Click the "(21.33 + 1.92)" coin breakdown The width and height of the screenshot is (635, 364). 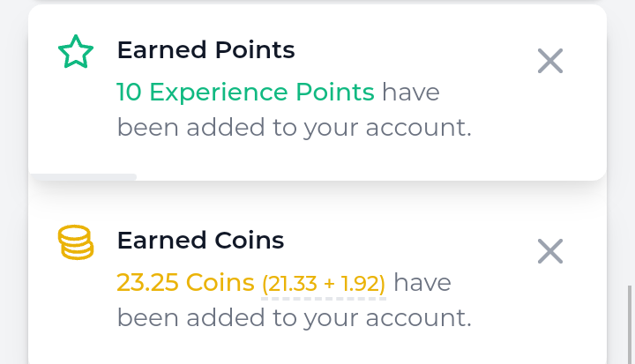(x=324, y=284)
